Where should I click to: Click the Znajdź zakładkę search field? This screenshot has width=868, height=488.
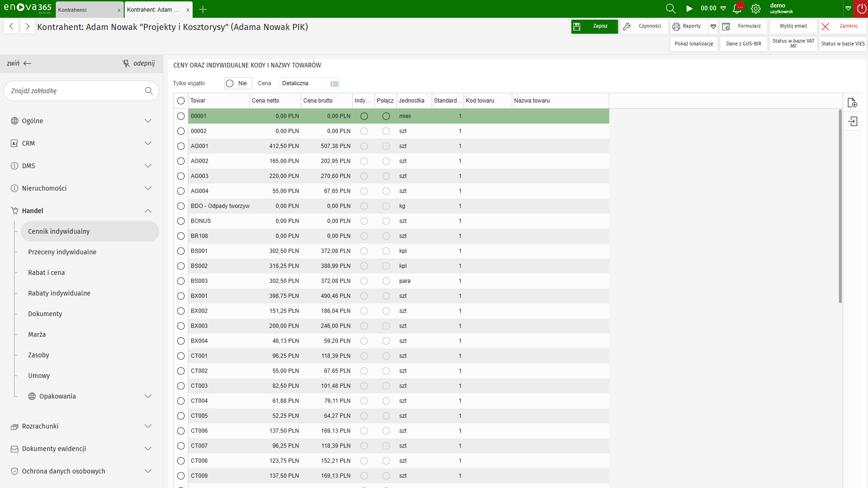point(75,91)
